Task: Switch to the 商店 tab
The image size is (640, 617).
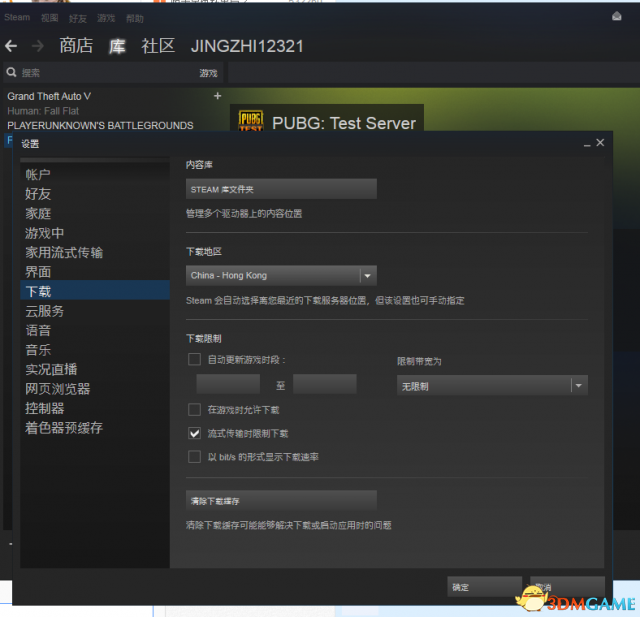Action: point(76,45)
